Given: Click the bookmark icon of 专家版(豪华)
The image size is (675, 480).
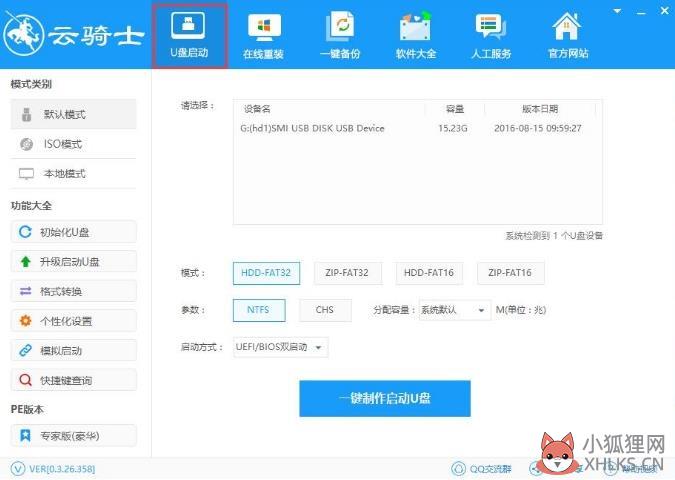Looking at the screenshot, I should pyautogui.click(x=25, y=436).
